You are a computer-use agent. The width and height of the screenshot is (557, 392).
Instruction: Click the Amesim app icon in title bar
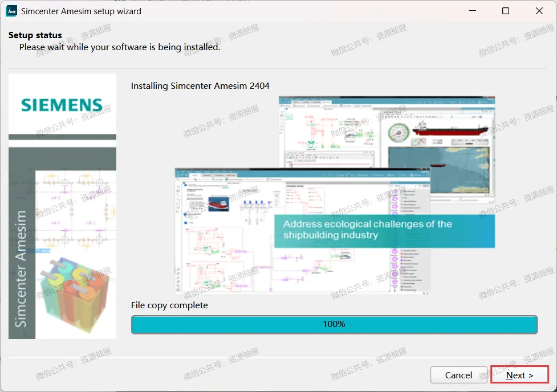coord(12,11)
